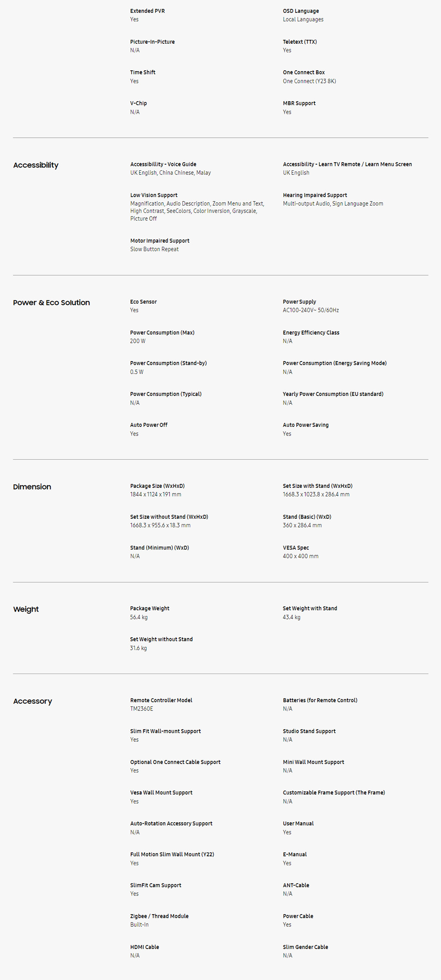
Task: Click the Power Consumption (Max) label
Action: [162, 333]
